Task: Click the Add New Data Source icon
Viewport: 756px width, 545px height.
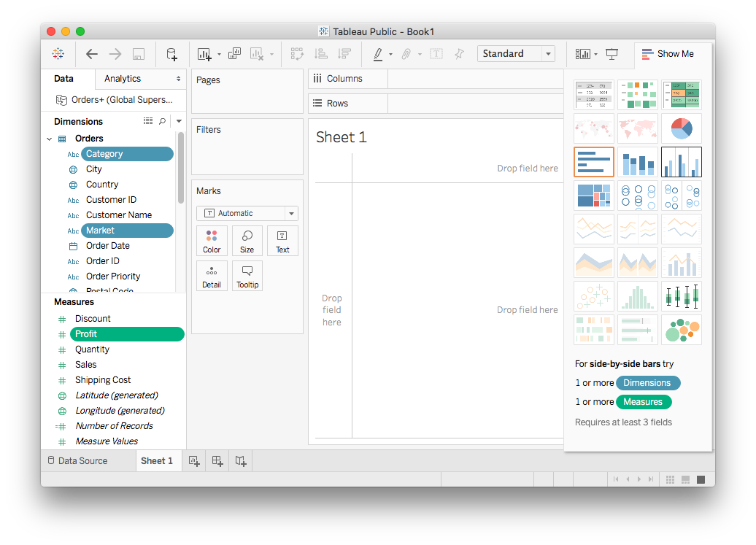Action: [x=171, y=54]
